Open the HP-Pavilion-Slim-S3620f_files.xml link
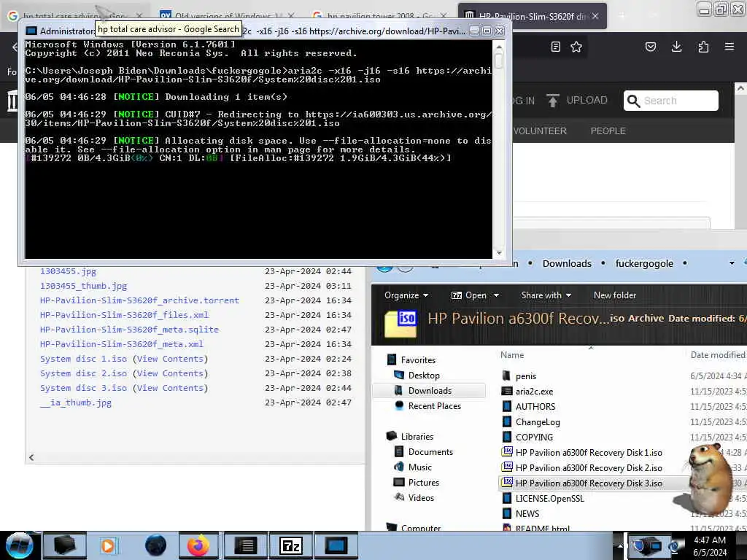 coord(124,315)
